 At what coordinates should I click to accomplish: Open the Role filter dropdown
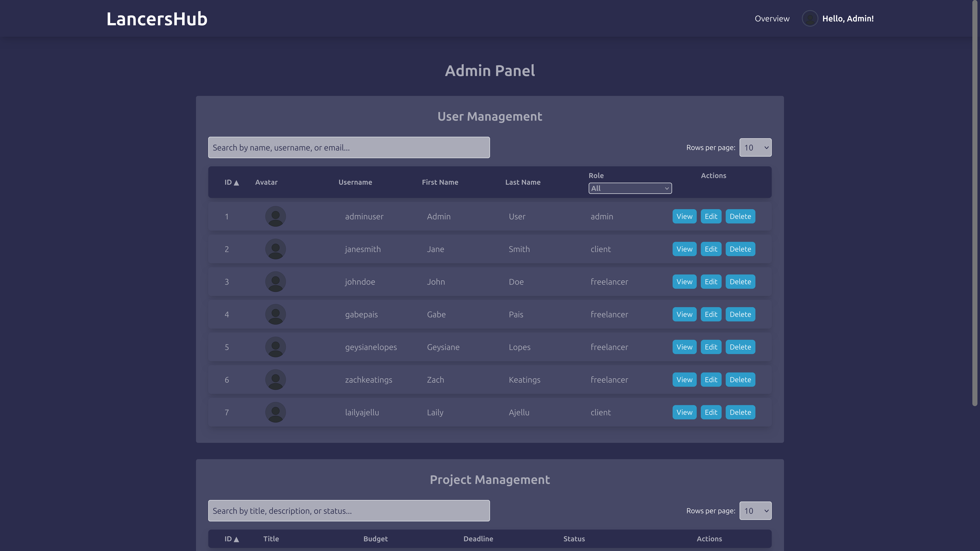coord(630,188)
